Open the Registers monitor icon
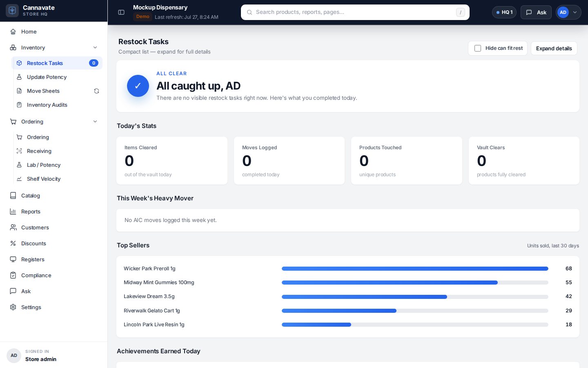This screenshot has height=368, width=588. tap(13, 259)
